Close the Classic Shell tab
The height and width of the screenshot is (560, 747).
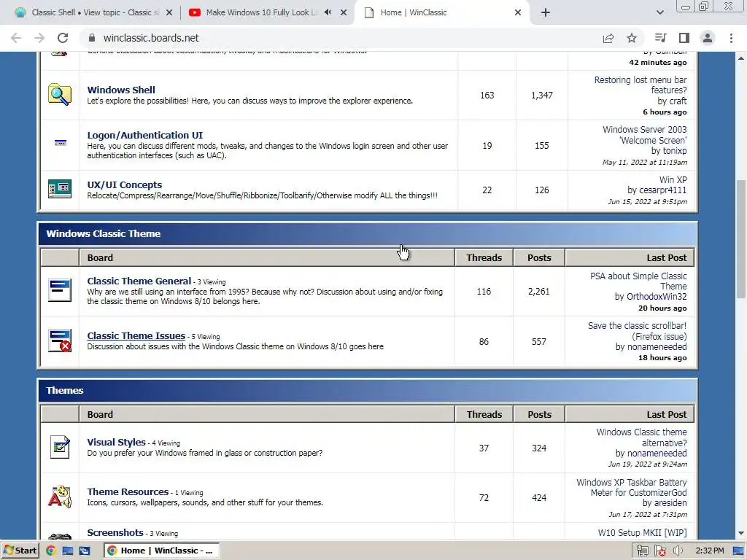click(169, 13)
